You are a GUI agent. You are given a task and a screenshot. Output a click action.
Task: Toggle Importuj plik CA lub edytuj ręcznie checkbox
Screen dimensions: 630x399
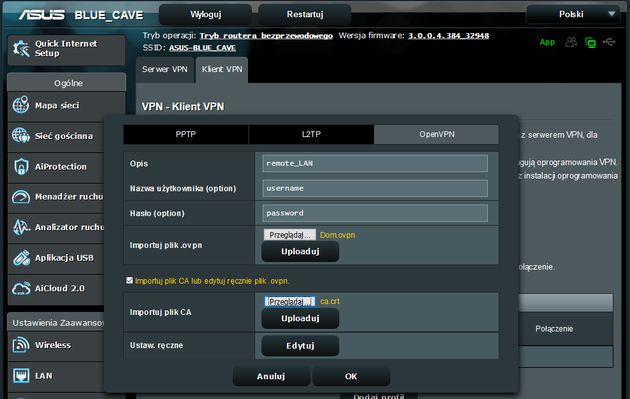point(129,280)
